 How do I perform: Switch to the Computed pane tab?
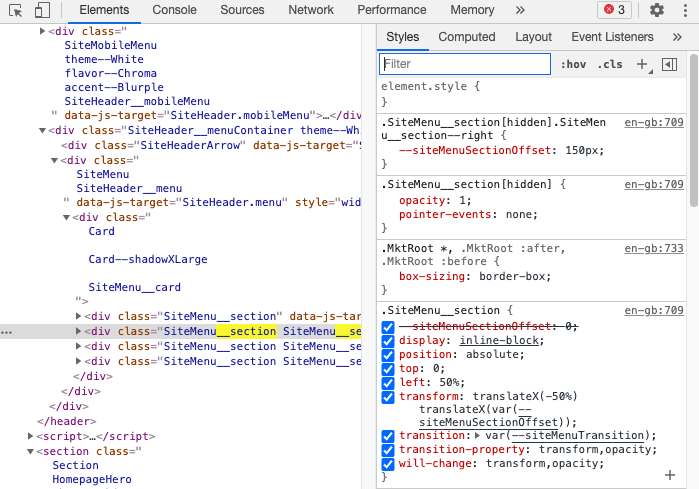point(467,37)
